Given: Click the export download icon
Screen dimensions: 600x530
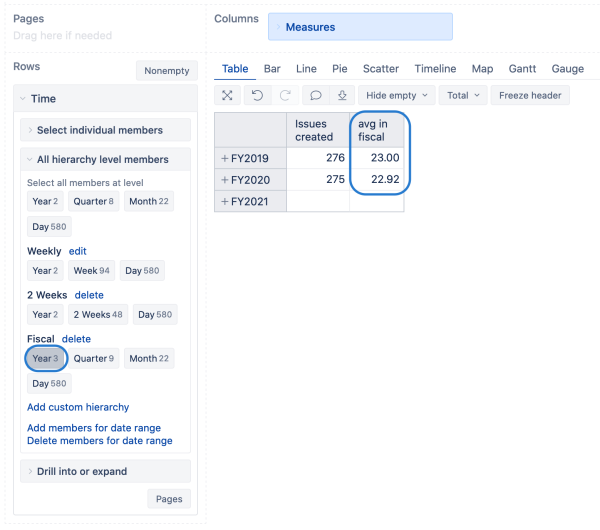Looking at the screenshot, I should [342, 95].
